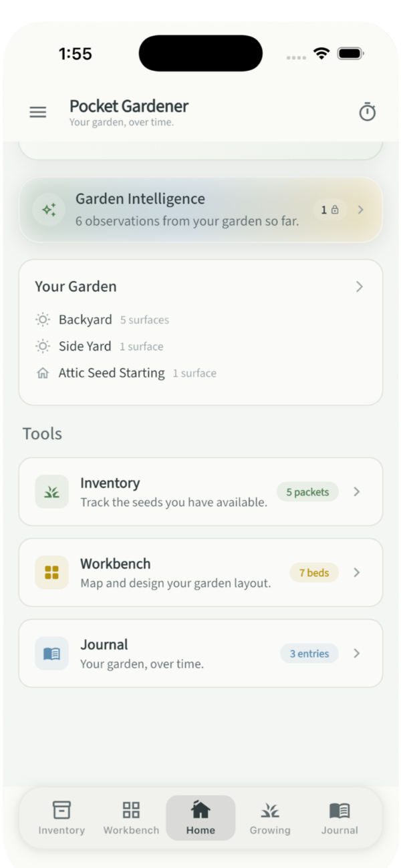
Task: Click the seedling icon on the Inventory card
Action: tap(51, 491)
